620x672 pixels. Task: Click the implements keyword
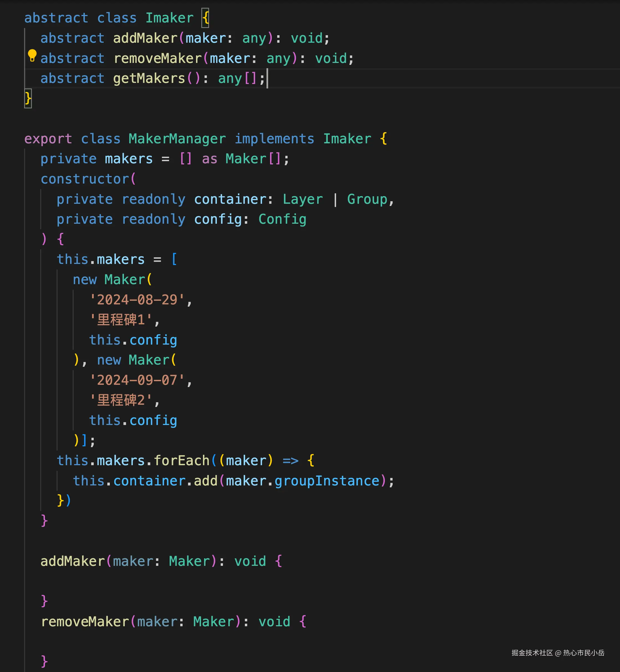pos(274,139)
